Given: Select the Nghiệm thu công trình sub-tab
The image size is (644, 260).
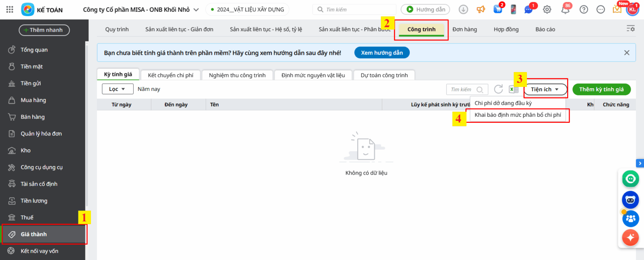Looking at the screenshot, I should [x=237, y=75].
